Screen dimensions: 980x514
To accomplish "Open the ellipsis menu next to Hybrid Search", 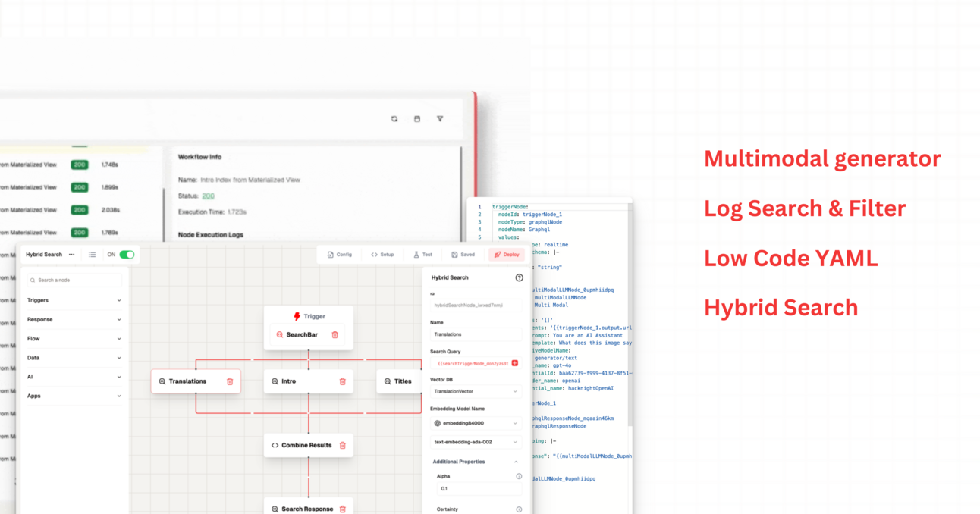I will (71, 254).
